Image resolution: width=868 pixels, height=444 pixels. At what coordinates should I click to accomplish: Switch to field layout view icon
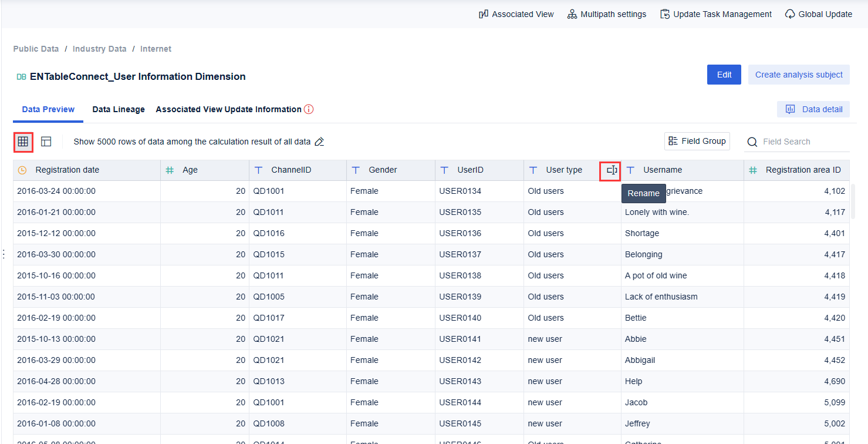tap(46, 142)
